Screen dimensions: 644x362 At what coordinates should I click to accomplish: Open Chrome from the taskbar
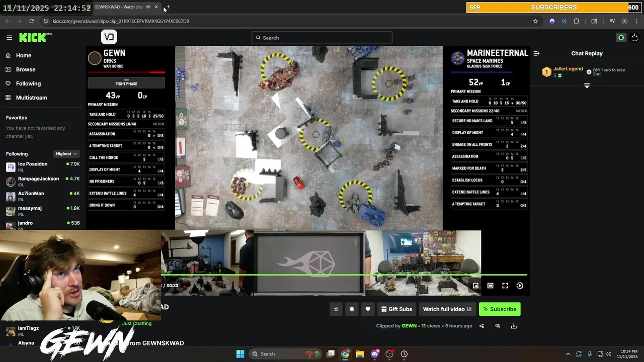345,354
